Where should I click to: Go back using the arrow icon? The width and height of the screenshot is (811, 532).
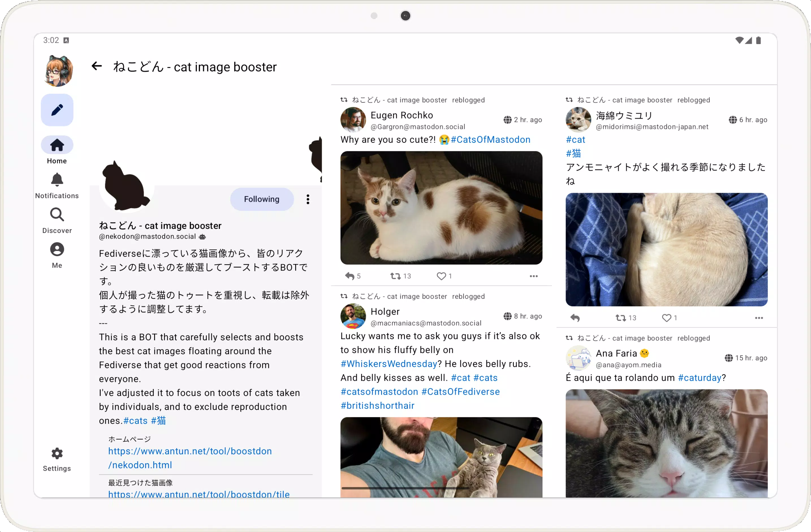[96, 66]
